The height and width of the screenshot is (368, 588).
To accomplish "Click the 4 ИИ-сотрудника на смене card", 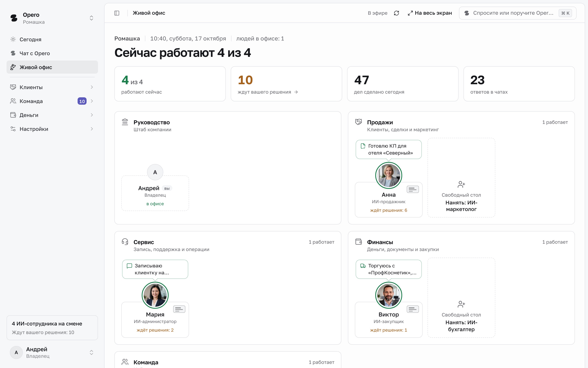I will click(52, 328).
